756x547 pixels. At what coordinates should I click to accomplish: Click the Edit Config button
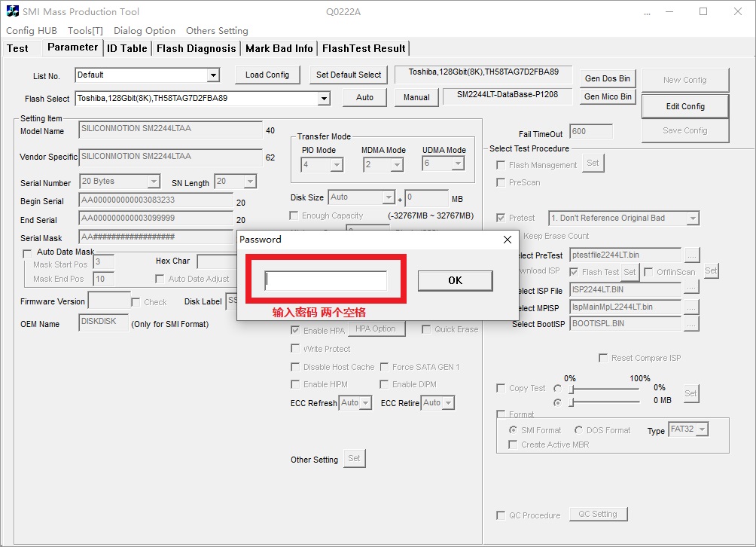(684, 106)
